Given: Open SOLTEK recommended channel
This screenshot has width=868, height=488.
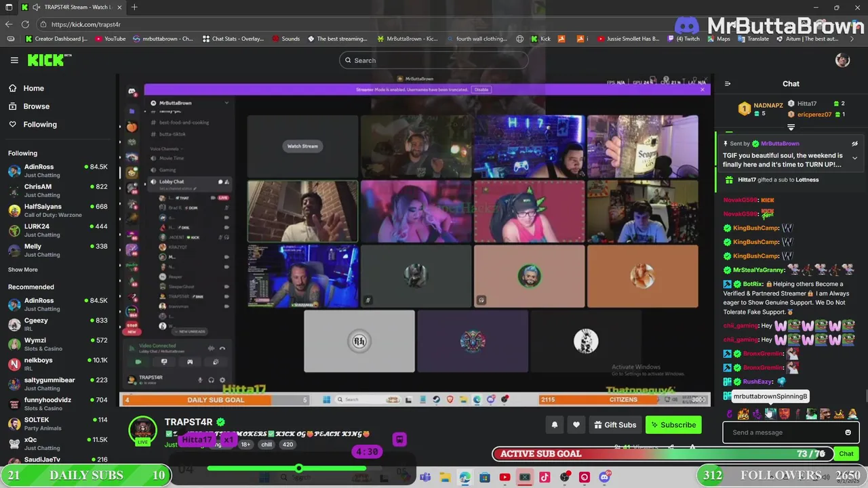Looking at the screenshot, I should pos(58,424).
